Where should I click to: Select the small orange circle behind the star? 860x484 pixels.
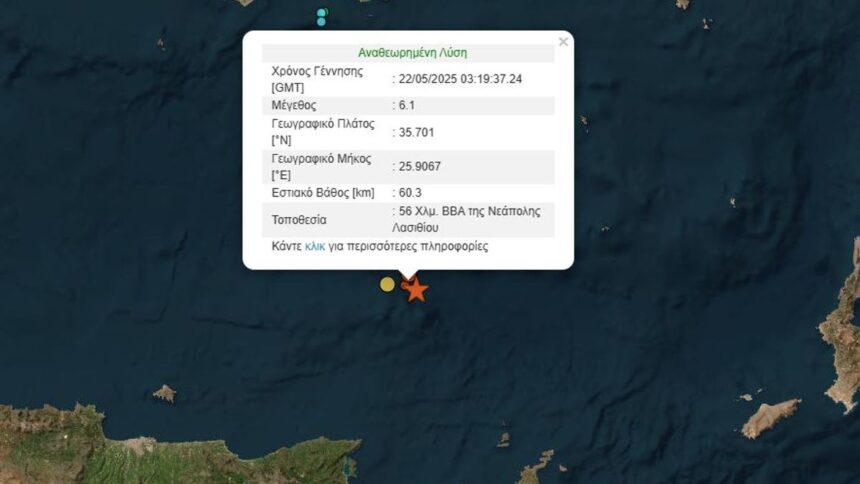pos(405,285)
